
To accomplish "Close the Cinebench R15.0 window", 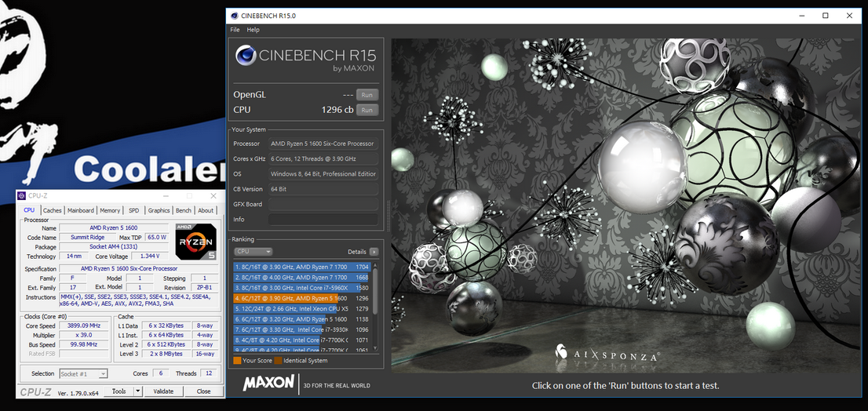I will (850, 16).
